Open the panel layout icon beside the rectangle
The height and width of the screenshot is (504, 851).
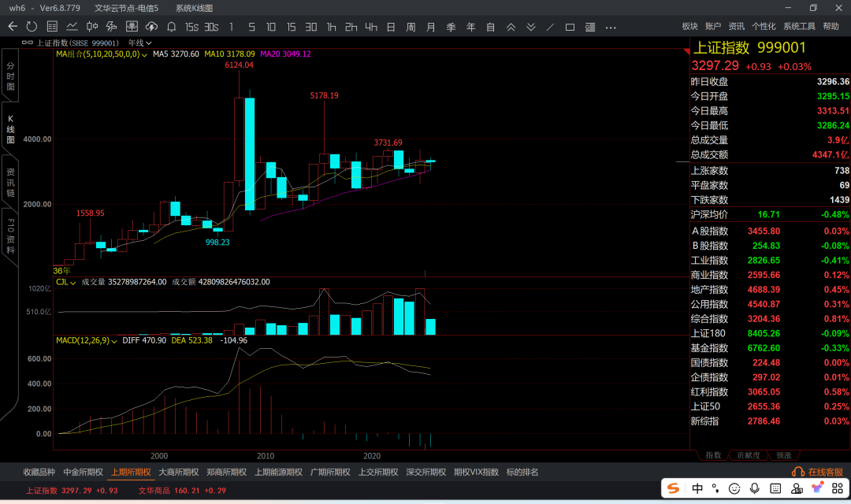[590, 27]
